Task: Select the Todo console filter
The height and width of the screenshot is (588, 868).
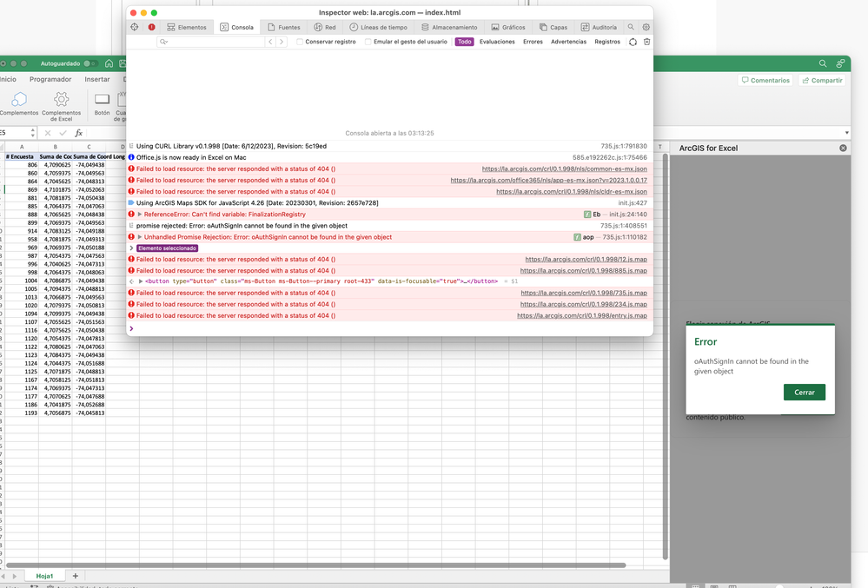Action: [465, 42]
